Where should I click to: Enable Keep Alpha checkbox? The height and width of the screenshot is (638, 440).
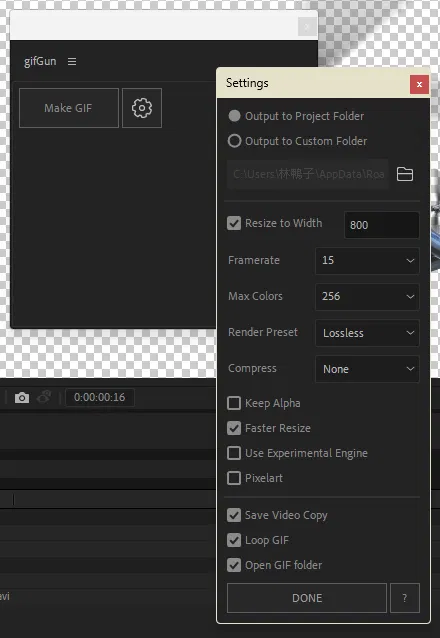pos(234,403)
